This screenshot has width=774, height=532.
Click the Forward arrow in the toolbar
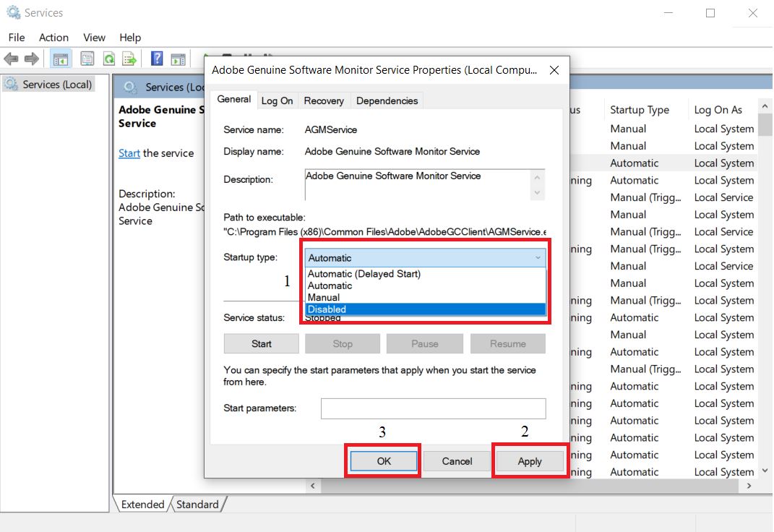pyautogui.click(x=31, y=59)
